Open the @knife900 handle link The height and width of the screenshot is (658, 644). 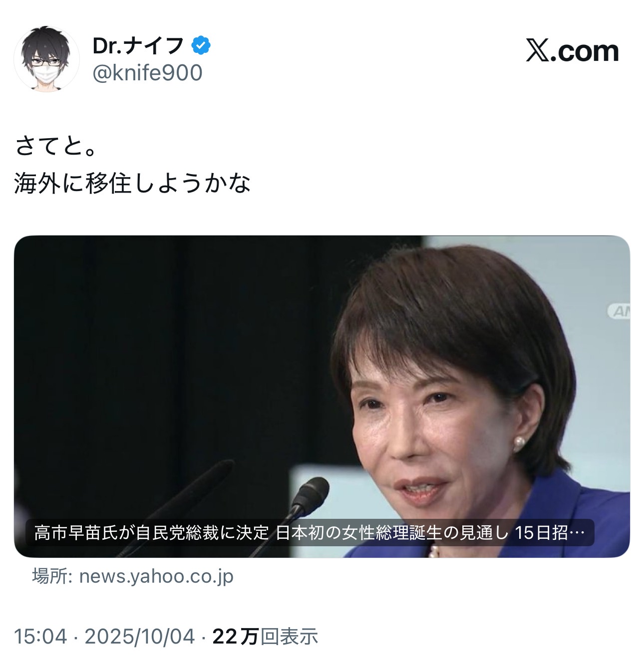pyautogui.click(x=148, y=73)
